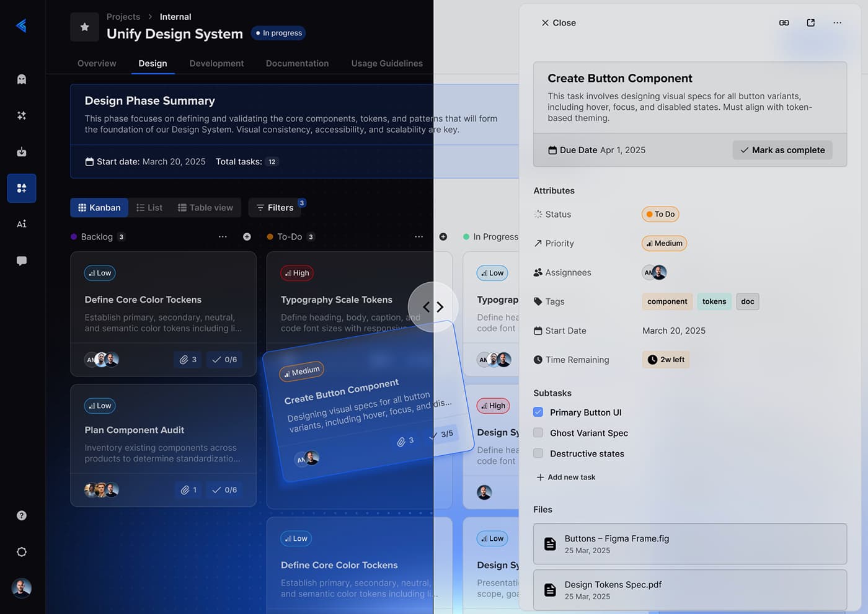
Task: Mark the Create Button Component task complete
Action: pyautogui.click(x=782, y=149)
